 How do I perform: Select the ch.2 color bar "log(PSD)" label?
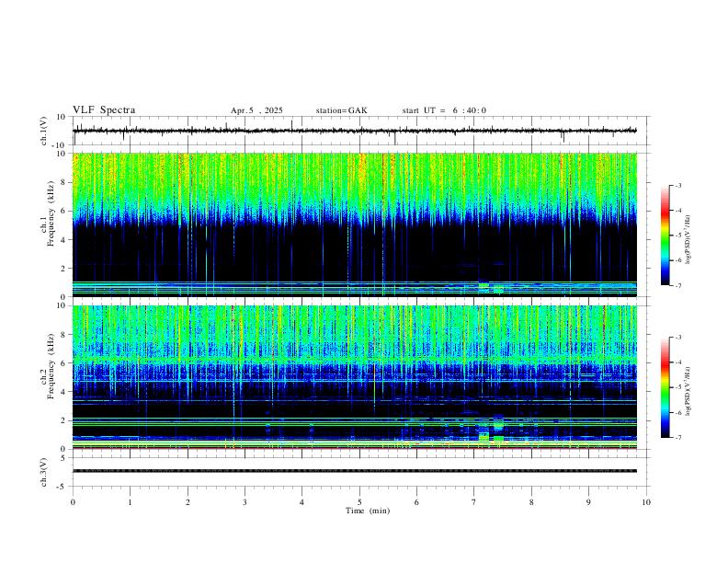point(688,391)
